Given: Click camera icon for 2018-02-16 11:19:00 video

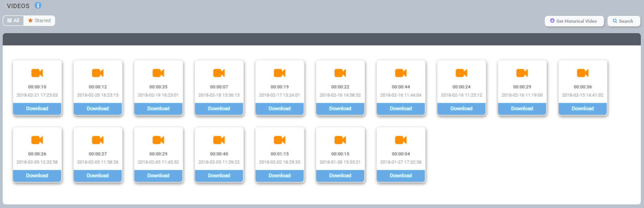Looking at the screenshot, I should (x=522, y=73).
